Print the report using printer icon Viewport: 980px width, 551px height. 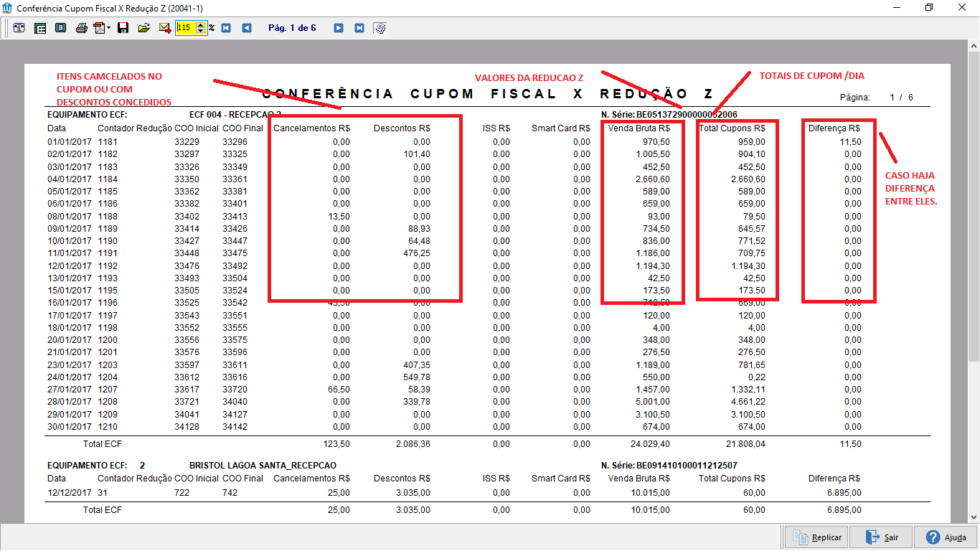[x=81, y=28]
